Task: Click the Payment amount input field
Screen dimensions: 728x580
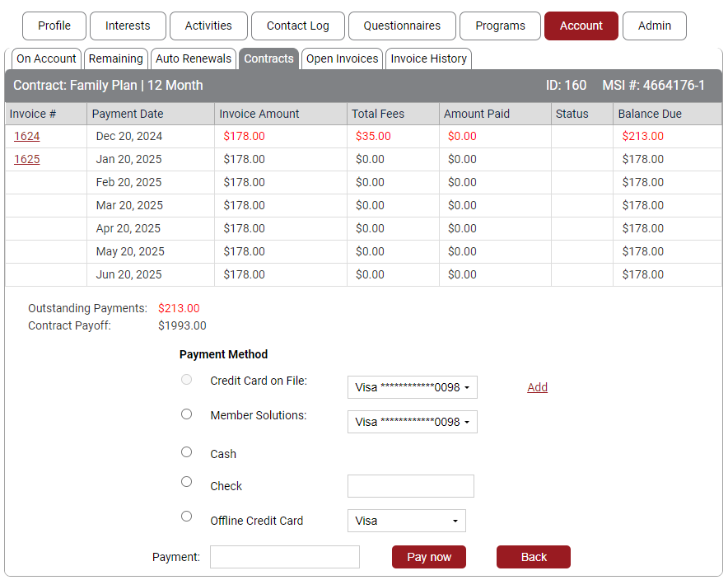Action: 284,557
